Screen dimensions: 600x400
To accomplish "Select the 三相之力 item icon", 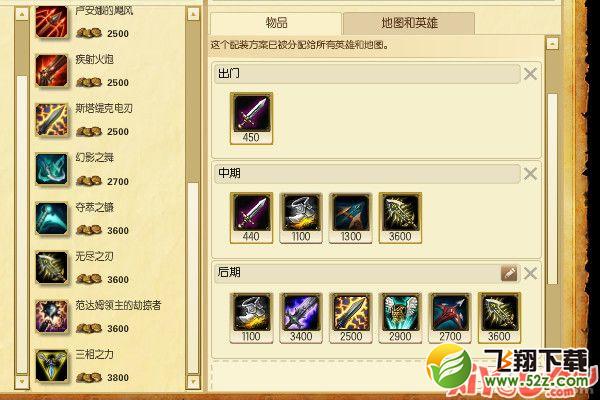I will coord(51,366).
